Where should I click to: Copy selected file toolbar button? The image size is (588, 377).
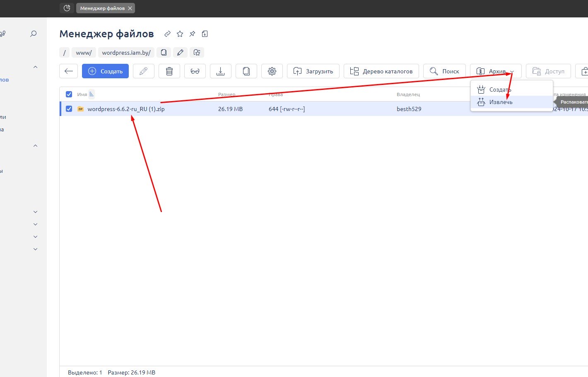246,71
